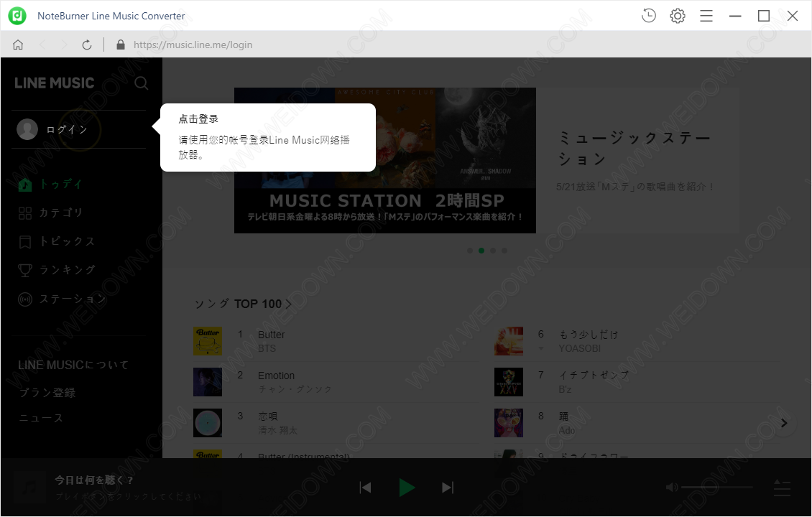Open the もう少しだけ album cover

[509, 341]
